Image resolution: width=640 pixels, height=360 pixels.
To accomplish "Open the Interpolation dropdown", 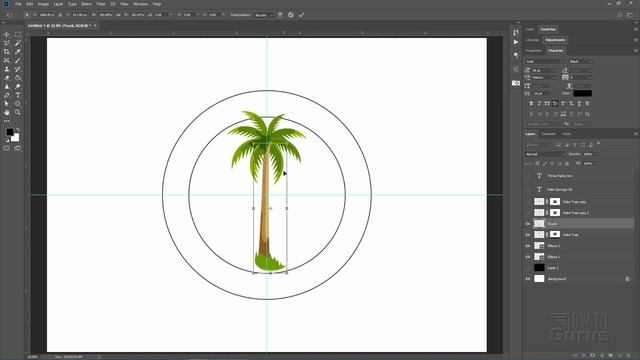I will tap(263, 15).
